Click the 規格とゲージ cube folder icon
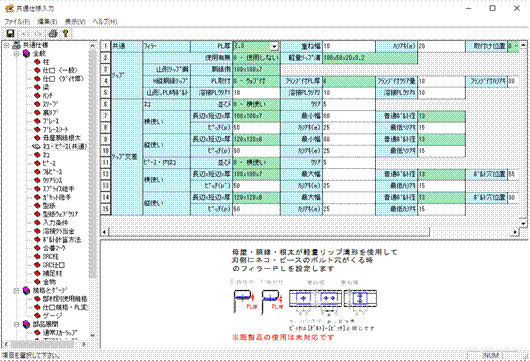Viewport: 530px width, 361px height. 26,290
